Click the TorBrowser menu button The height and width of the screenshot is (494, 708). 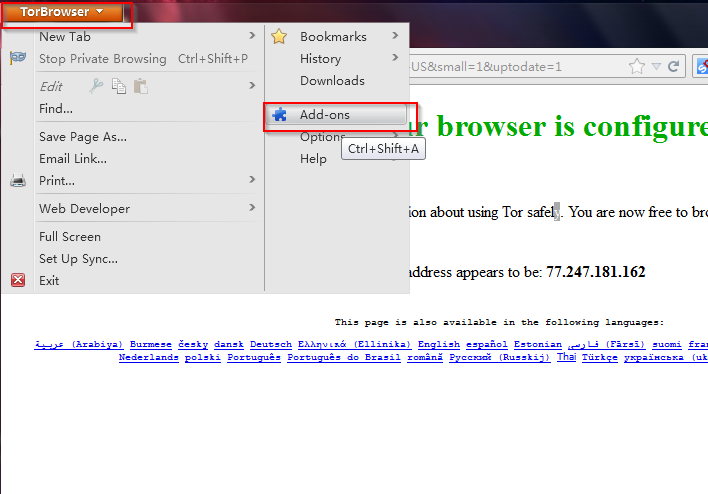(62, 12)
